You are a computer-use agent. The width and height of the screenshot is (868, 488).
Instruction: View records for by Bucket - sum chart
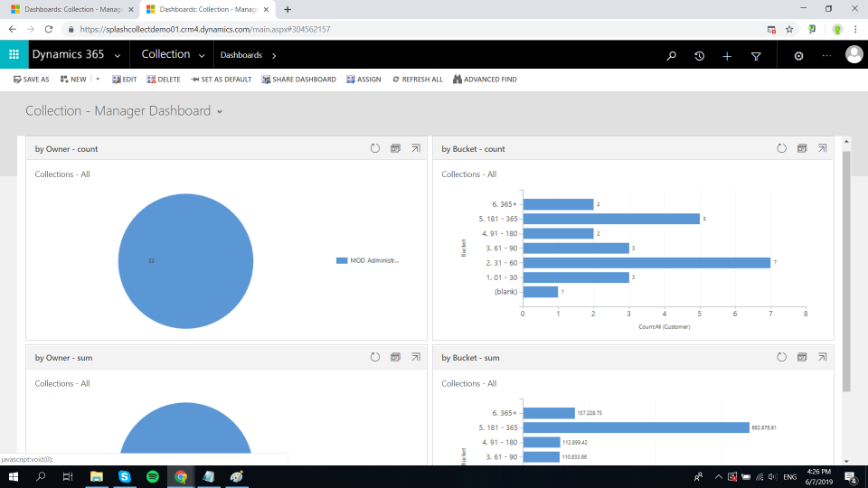801,357
